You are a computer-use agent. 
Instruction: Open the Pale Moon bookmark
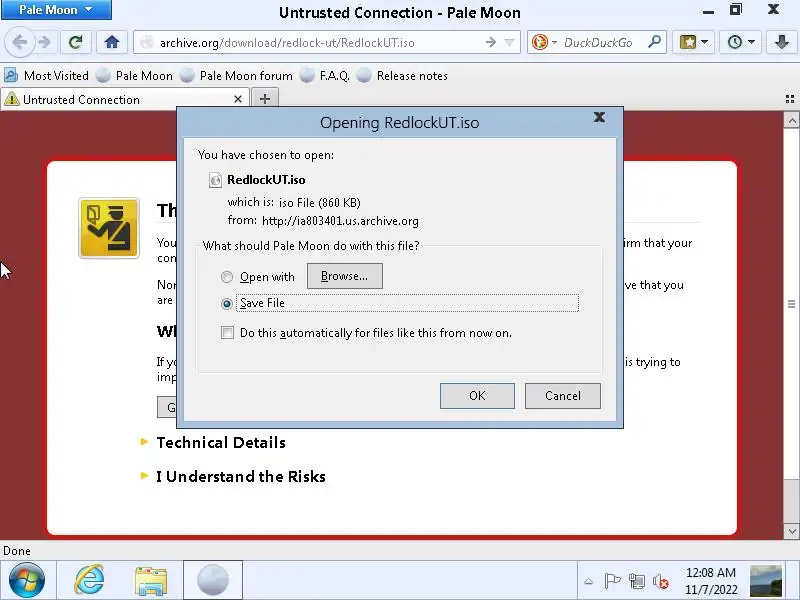(134, 76)
